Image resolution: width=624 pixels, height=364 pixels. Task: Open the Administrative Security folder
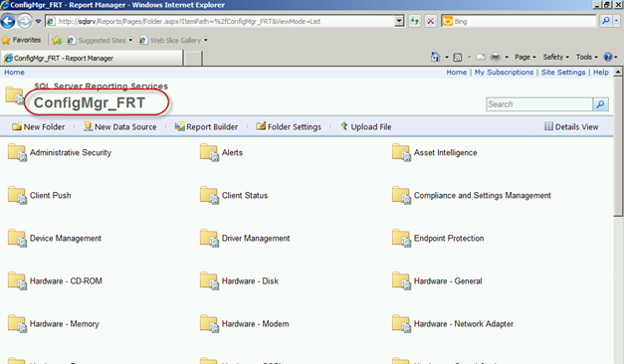[x=71, y=152]
